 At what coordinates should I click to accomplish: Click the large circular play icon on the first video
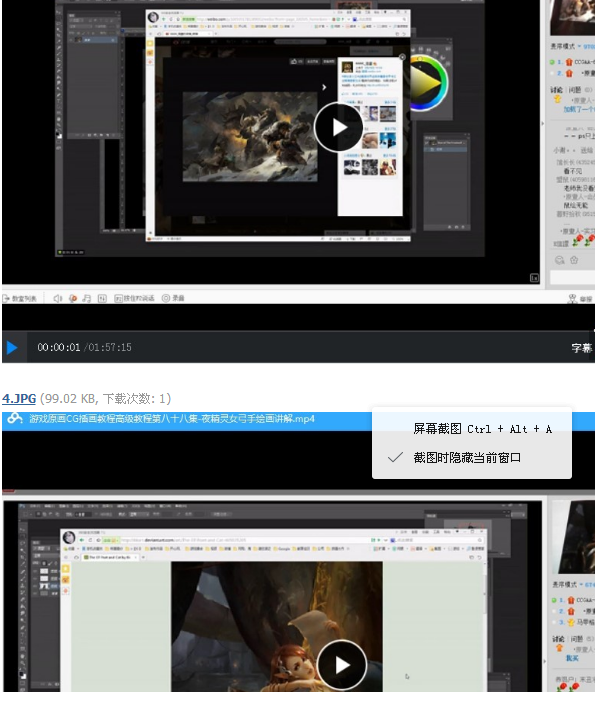pos(339,127)
